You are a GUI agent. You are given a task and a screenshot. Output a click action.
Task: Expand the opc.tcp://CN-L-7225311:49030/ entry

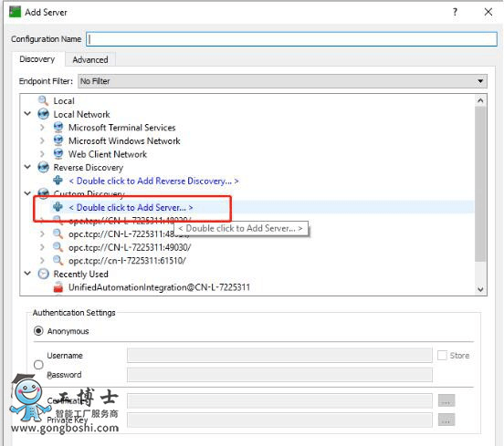click(x=42, y=247)
